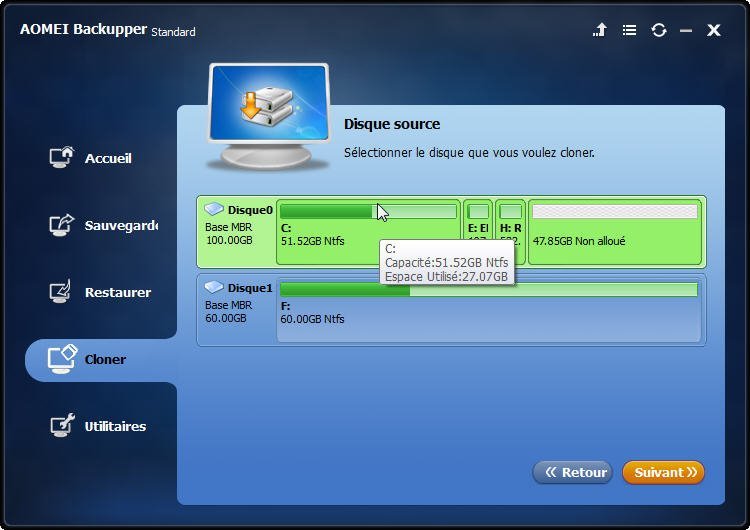This screenshot has height=530, width=750.
Task: Open the menu list icon in title bar
Action: tap(629, 30)
